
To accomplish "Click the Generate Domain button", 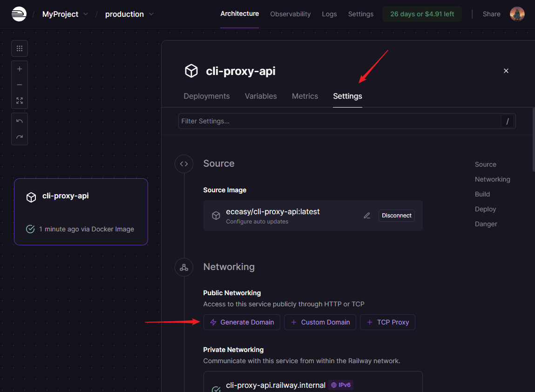I will tap(242, 322).
